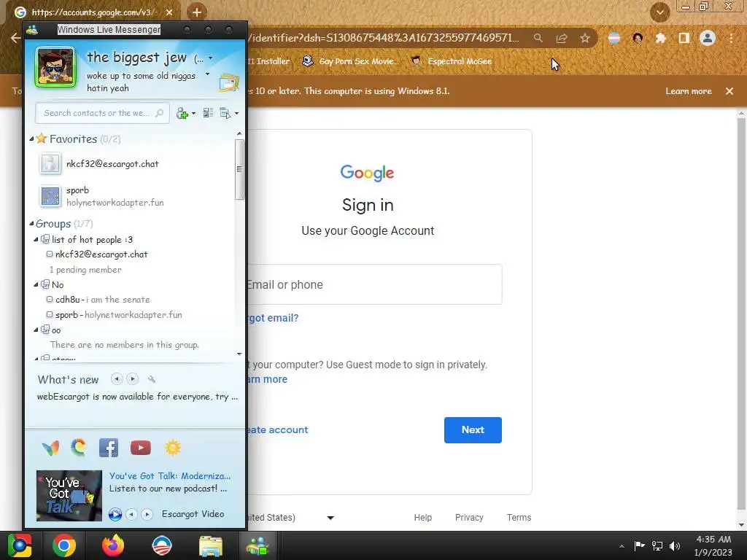Screen dimensions: 747x560
Task: Open the weather sun icon
Action: [172, 448]
